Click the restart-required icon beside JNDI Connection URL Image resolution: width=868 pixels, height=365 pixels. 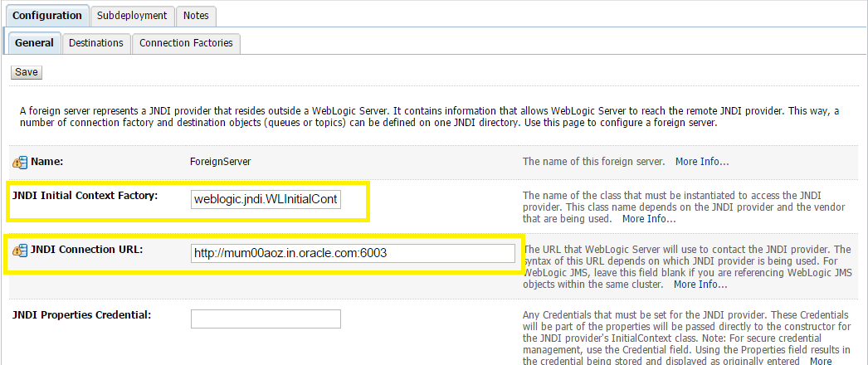click(x=19, y=251)
